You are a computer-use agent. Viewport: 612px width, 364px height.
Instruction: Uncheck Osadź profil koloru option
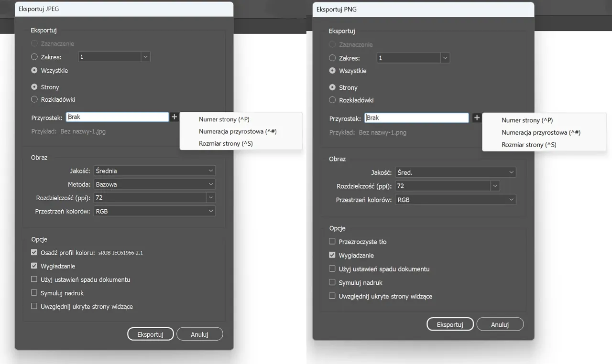(34, 253)
